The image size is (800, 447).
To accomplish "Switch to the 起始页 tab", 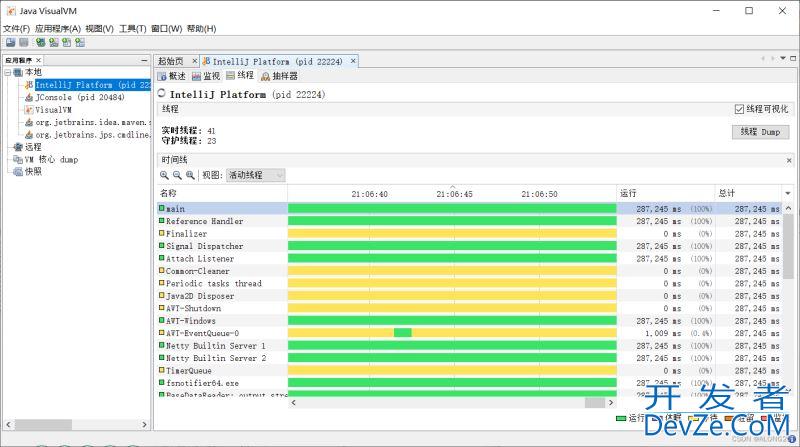I will (171, 61).
